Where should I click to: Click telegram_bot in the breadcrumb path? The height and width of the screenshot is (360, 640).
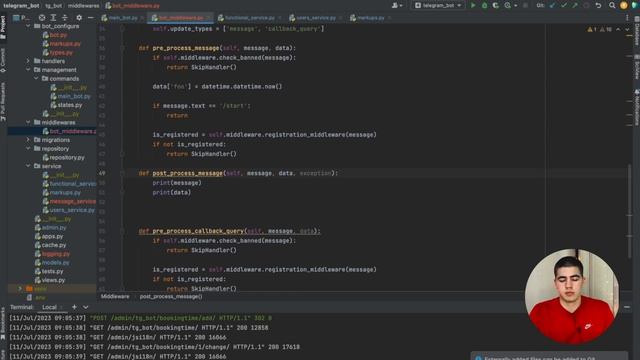21,6
